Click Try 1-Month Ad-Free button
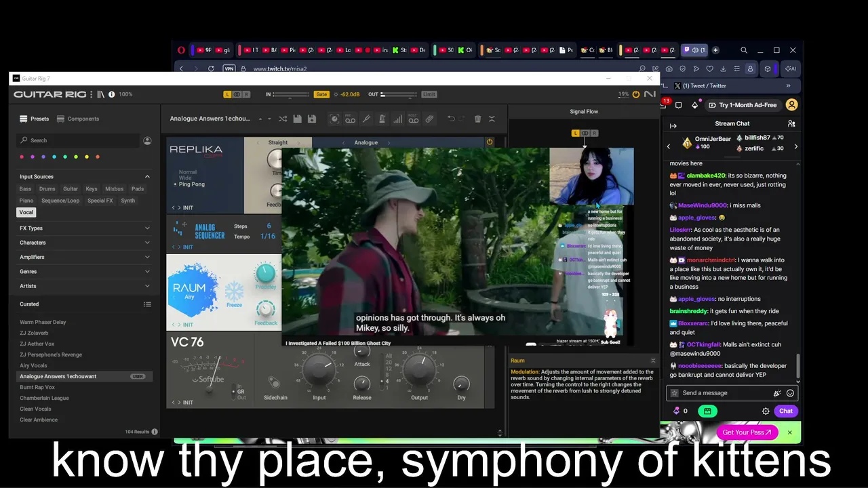 point(743,105)
